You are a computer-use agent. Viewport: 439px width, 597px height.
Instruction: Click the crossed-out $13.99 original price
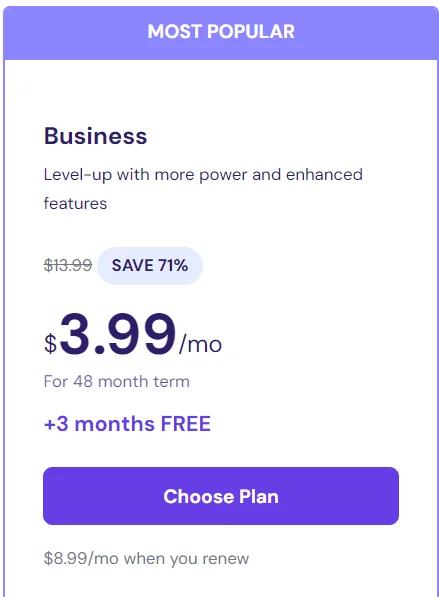pyautogui.click(x=68, y=265)
